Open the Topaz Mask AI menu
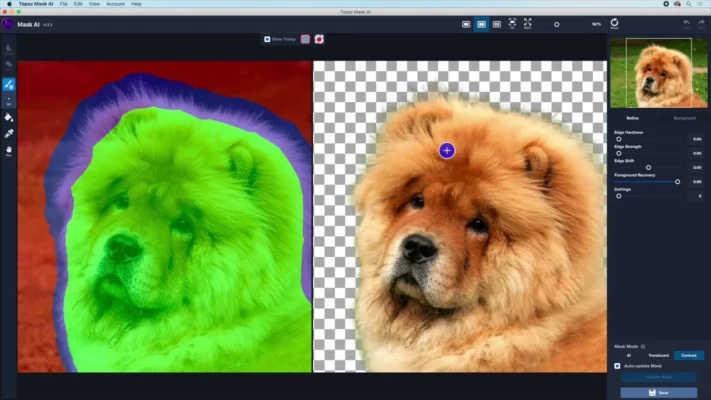The width and height of the screenshot is (711, 400). point(36,4)
